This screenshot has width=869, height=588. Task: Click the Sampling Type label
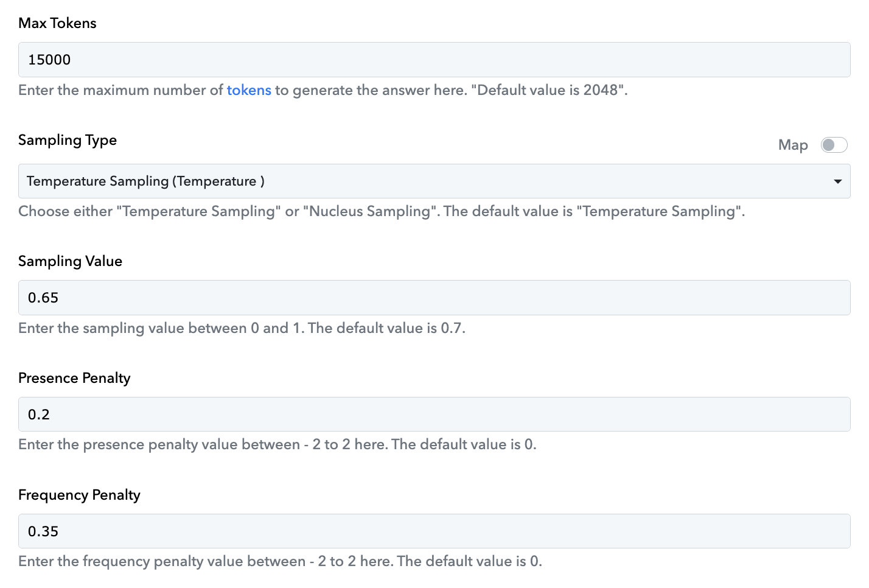tap(68, 140)
